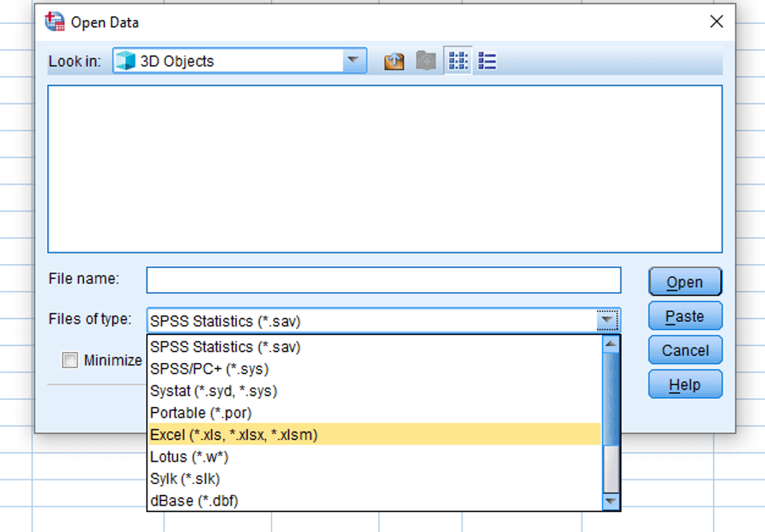Open the Look in location dropdown
Image resolution: width=765 pixels, height=532 pixels.
354,60
